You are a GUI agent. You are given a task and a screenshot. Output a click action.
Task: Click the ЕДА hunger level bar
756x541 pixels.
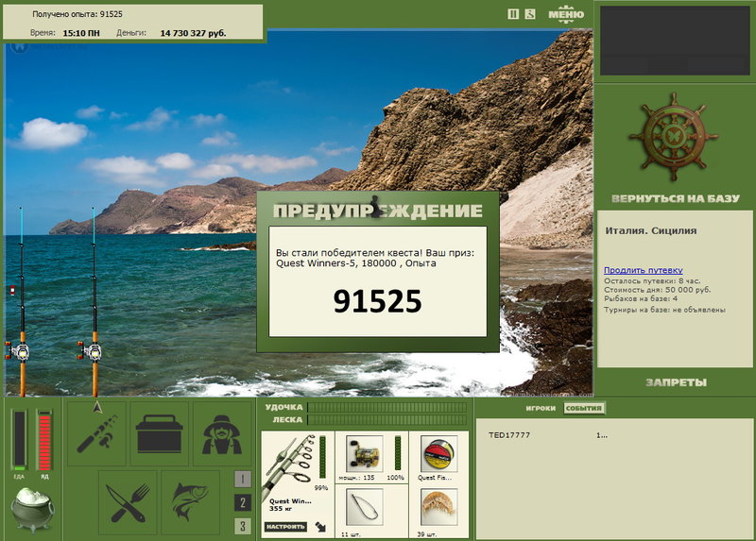tap(19, 440)
